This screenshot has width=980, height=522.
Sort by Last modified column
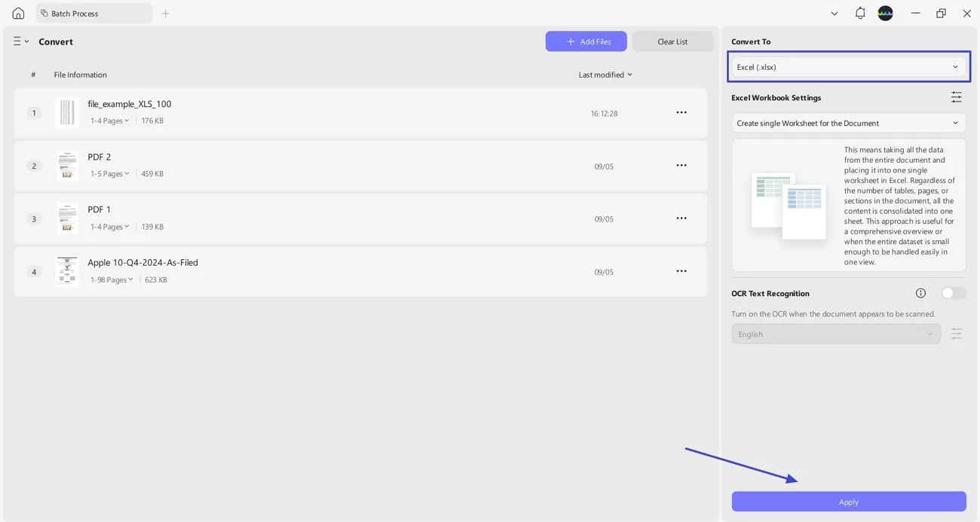(x=605, y=75)
